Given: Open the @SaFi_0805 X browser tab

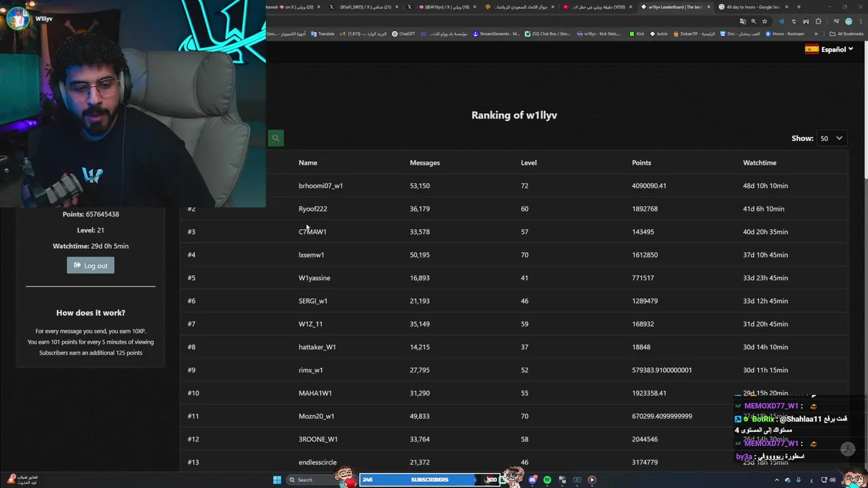Looking at the screenshot, I should (x=366, y=7).
